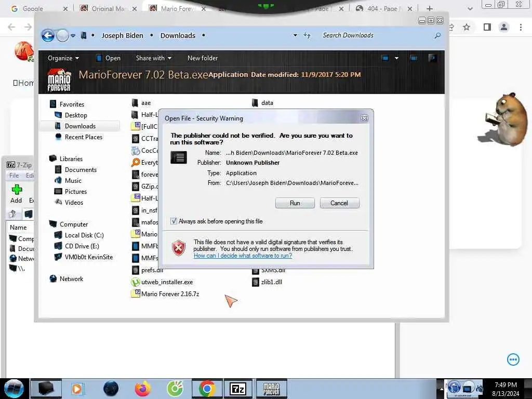The height and width of the screenshot is (399, 532).
Task: Click Downloads in the address breadcrumb
Action: click(178, 36)
